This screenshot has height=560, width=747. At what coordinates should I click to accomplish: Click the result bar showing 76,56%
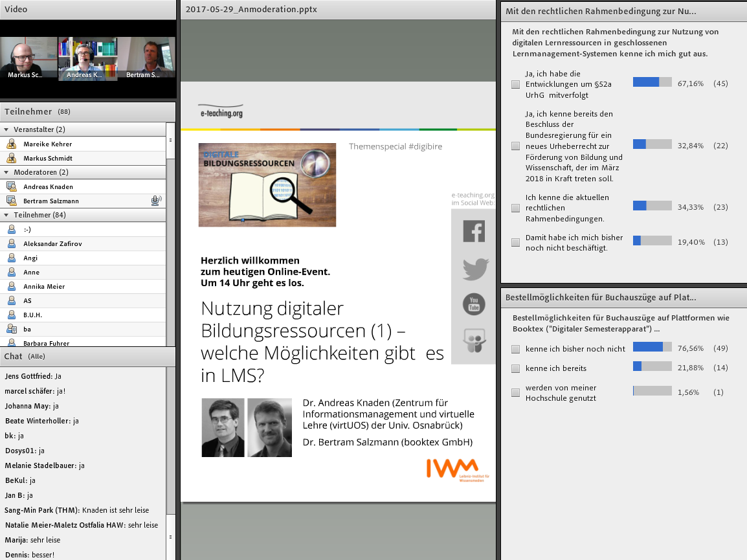tap(652, 347)
